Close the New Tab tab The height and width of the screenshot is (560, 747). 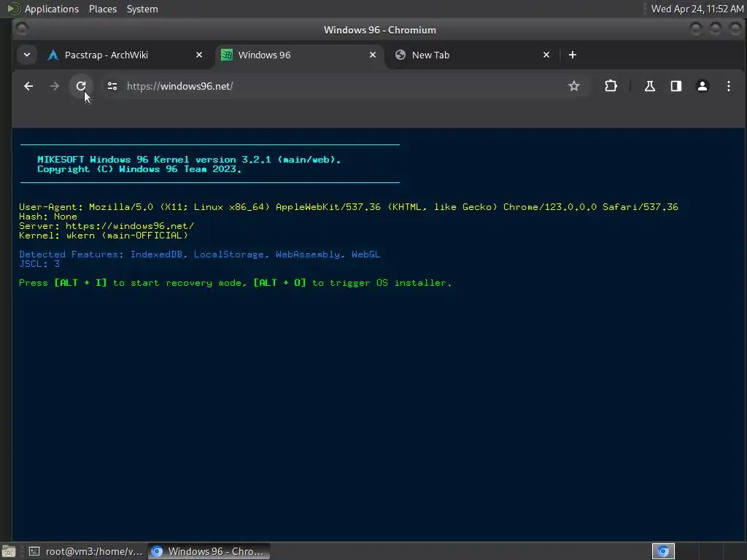coord(546,55)
